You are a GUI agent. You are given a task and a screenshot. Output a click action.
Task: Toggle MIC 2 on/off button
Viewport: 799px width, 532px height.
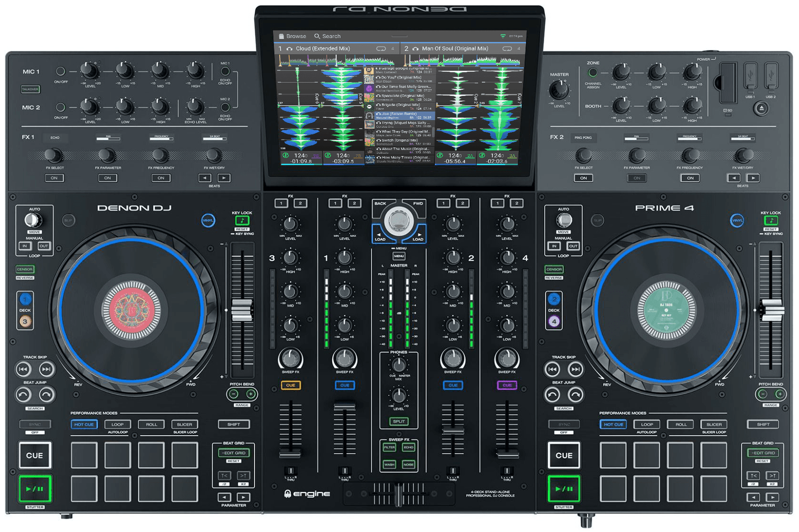pos(60,107)
